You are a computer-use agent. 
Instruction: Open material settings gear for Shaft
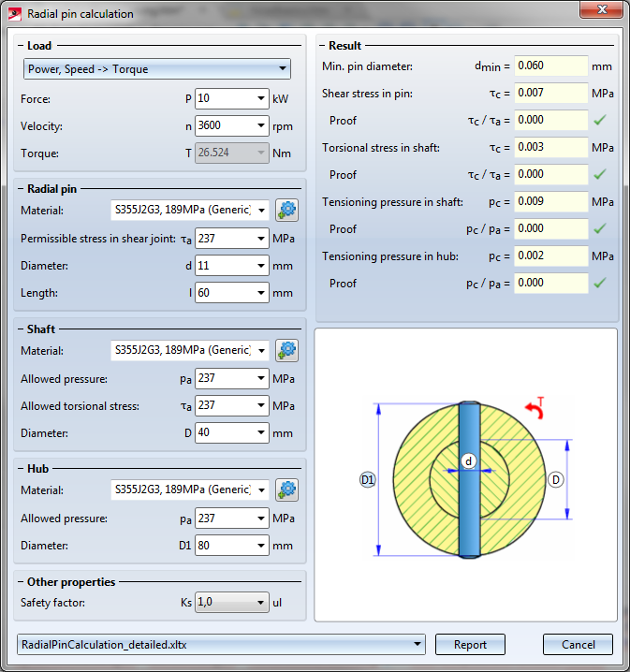click(287, 350)
